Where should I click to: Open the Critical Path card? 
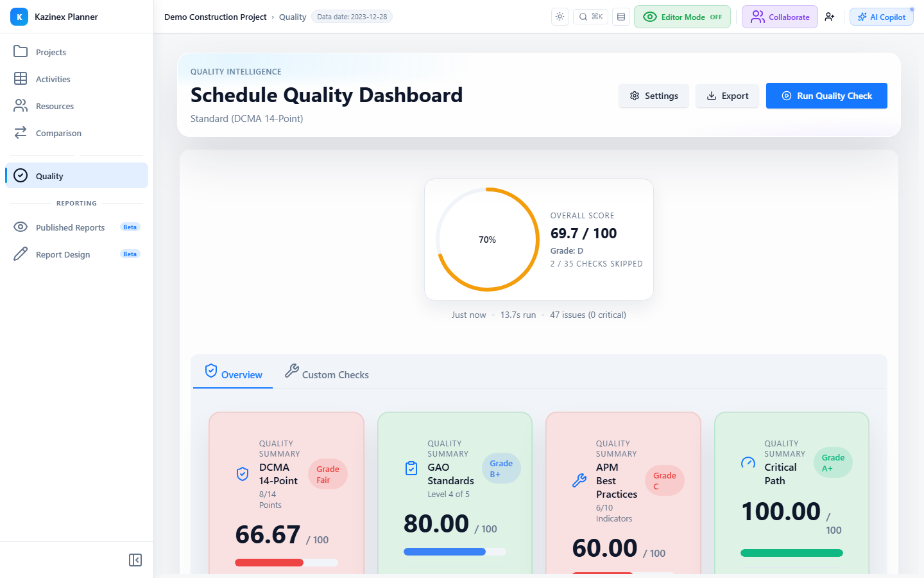click(792, 493)
